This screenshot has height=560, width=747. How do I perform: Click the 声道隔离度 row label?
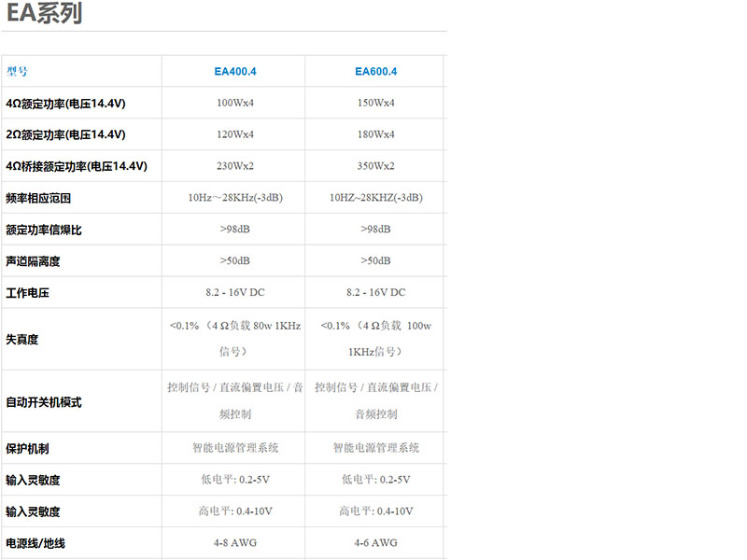(x=33, y=261)
